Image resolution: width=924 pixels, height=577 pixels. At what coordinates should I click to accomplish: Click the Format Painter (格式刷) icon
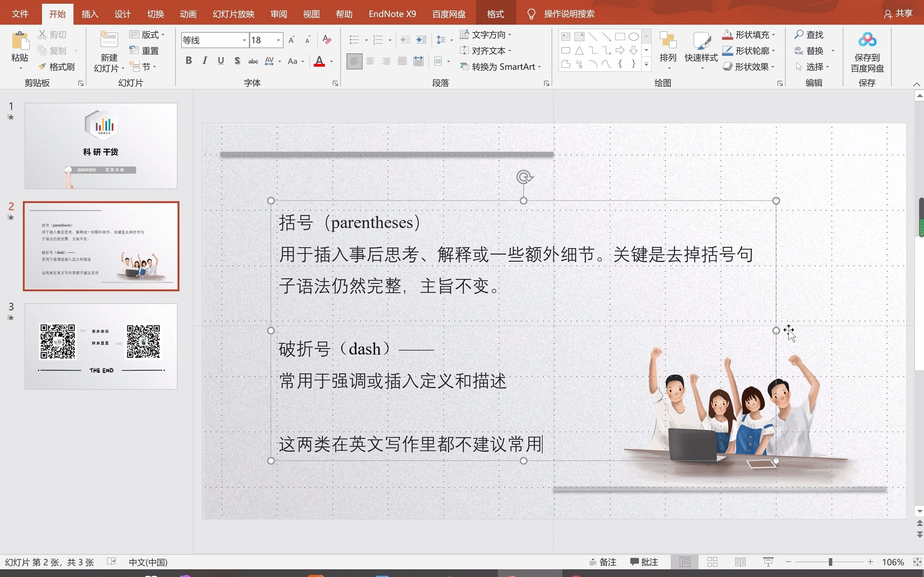(x=43, y=67)
